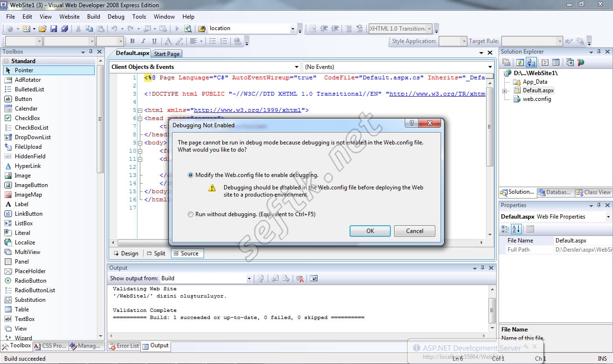The height and width of the screenshot is (364, 613).
Task: Click the Save All toolbar icon
Action: coord(64,29)
